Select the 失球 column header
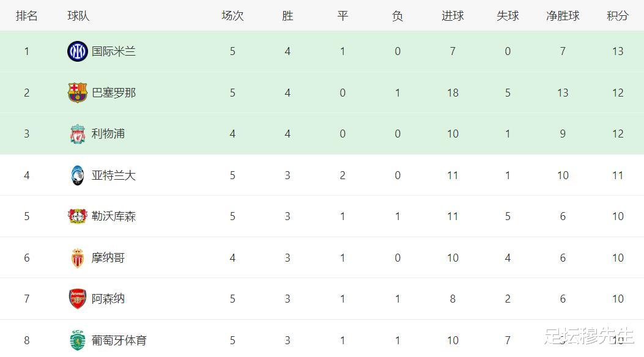This screenshot has height=357, width=644. [x=508, y=16]
